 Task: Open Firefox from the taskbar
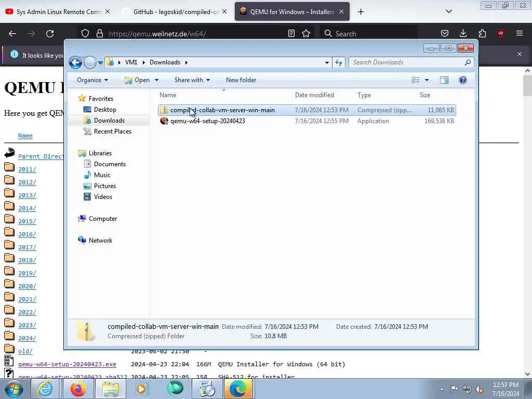point(78,389)
